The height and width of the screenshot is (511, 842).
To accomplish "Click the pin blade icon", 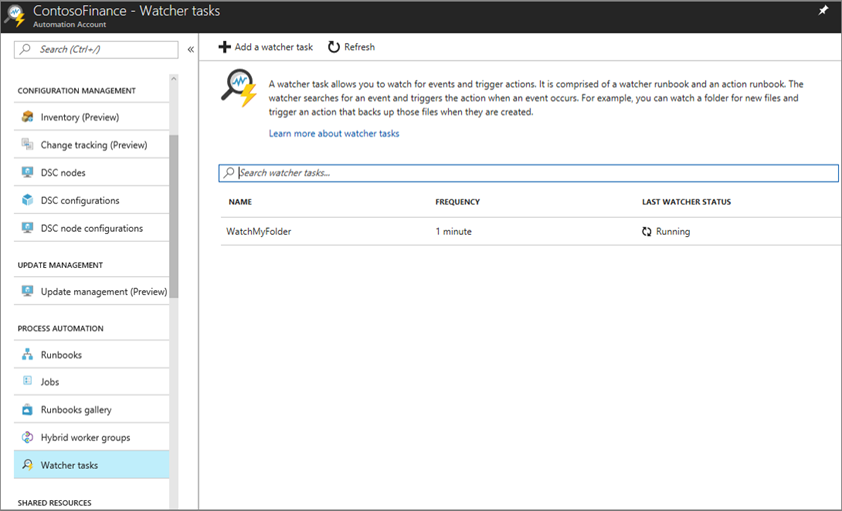I will pyautogui.click(x=823, y=11).
